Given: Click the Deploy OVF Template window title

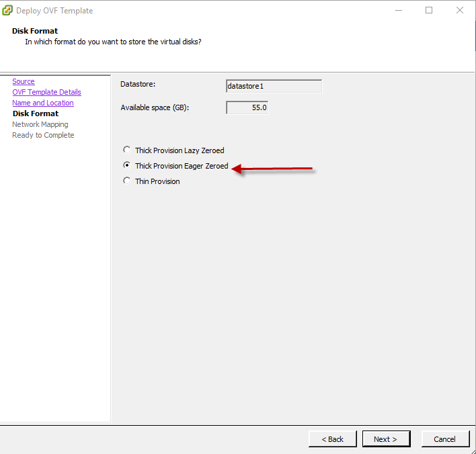Looking at the screenshot, I should [54, 11].
